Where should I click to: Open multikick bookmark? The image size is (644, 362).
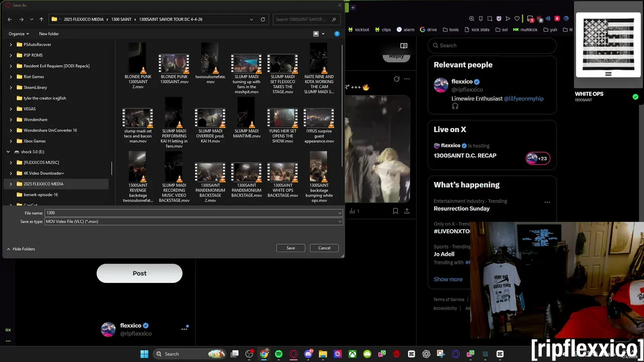tap(526, 30)
